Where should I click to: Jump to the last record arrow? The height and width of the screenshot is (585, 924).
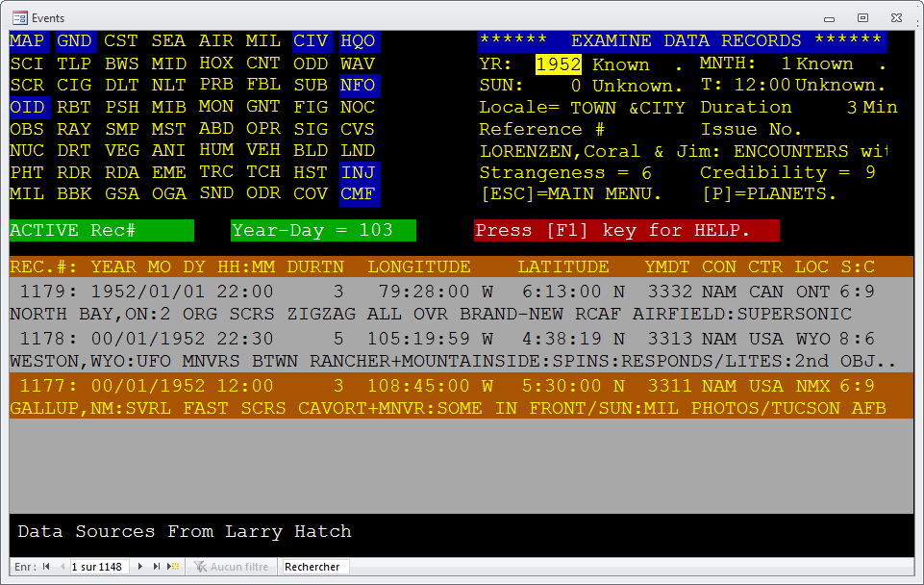click(x=156, y=567)
